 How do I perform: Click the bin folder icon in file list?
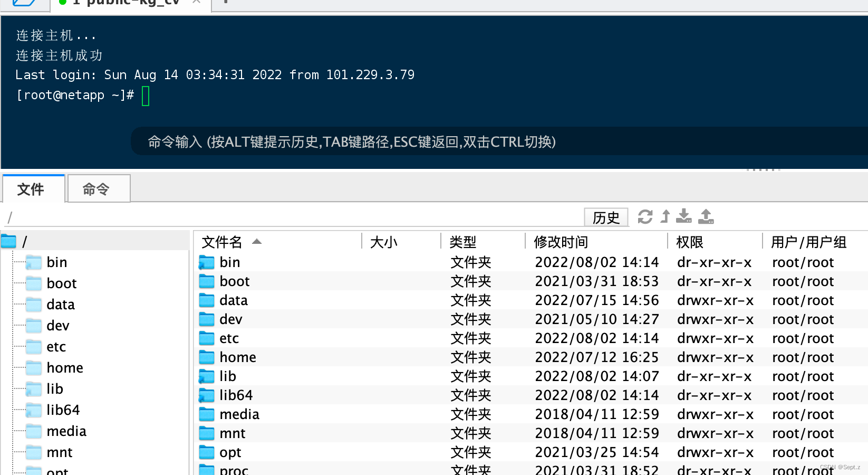click(206, 262)
